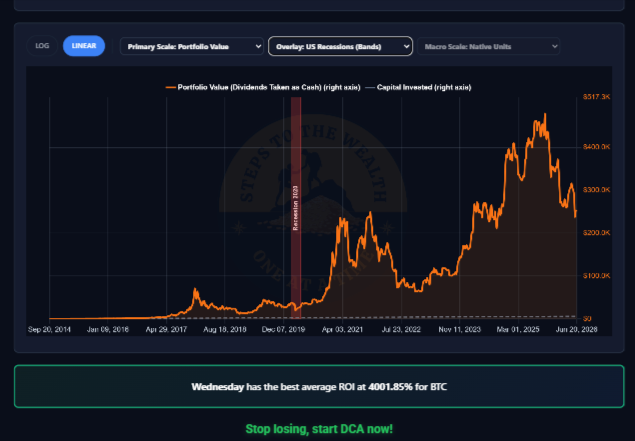The width and height of the screenshot is (635, 441).
Task: Click the $200.0K axis label
Action: click(x=596, y=232)
